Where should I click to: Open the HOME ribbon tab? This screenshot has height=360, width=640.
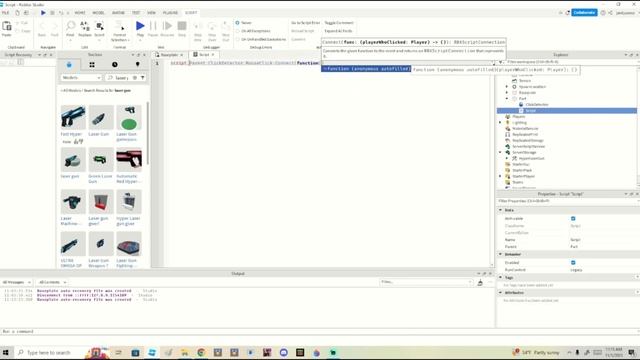(x=80, y=13)
